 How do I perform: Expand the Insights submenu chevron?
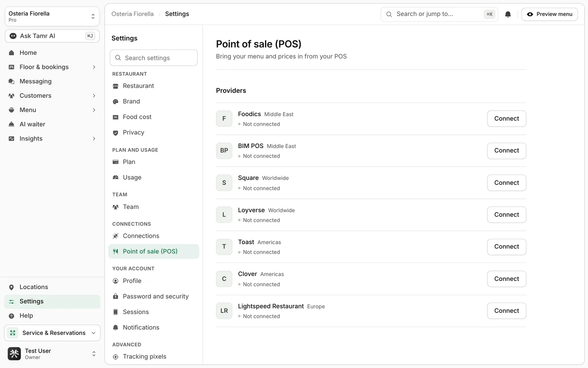point(94,139)
